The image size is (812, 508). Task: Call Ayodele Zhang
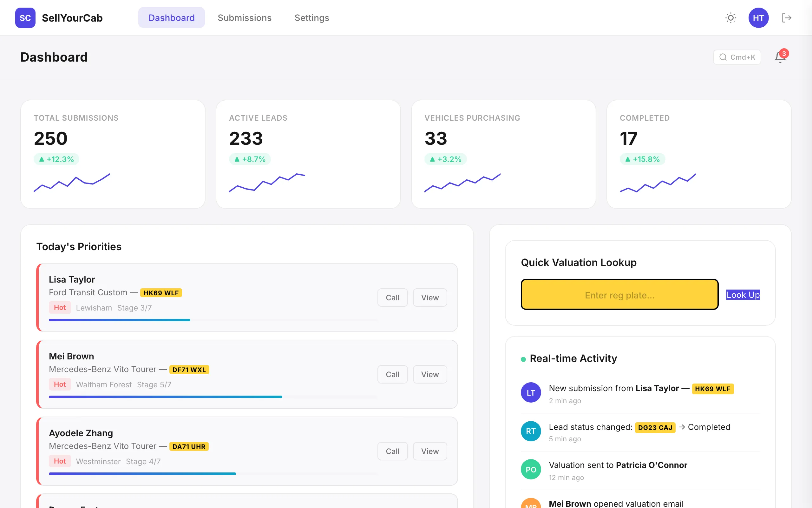(x=392, y=451)
